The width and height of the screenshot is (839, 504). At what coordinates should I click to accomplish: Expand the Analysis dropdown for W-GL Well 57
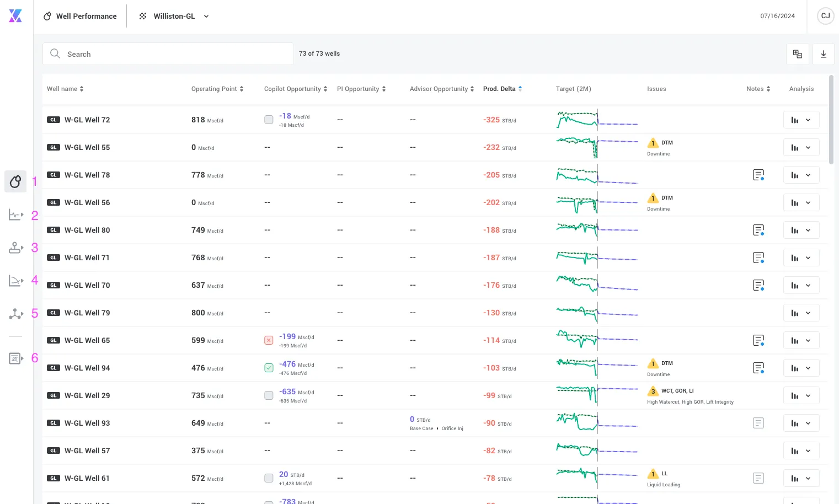pos(801,451)
